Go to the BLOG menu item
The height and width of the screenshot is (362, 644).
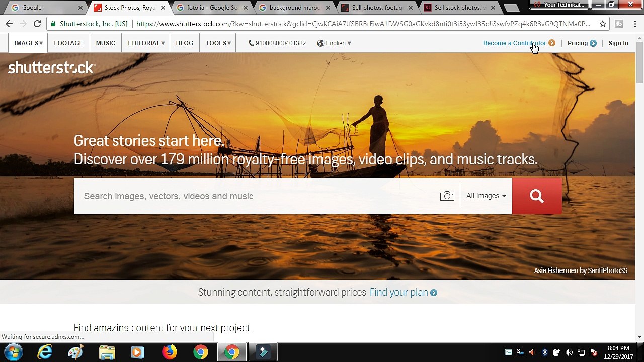pyautogui.click(x=185, y=43)
